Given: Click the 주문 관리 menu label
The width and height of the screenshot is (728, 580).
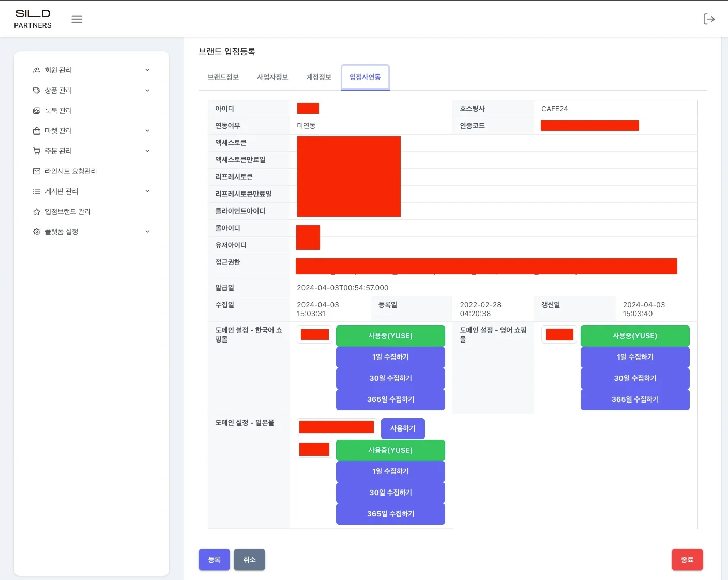Looking at the screenshot, I should (58, 151).
